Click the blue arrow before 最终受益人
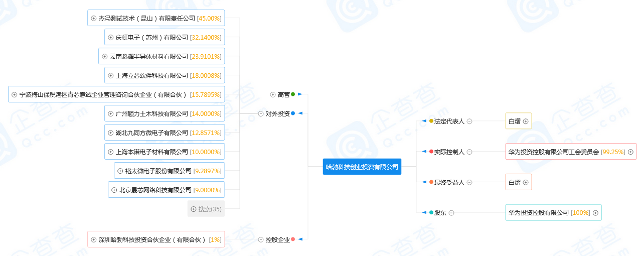Image resolution: width=644 pixels, height=256 pixels. click(x=424, y=182)
